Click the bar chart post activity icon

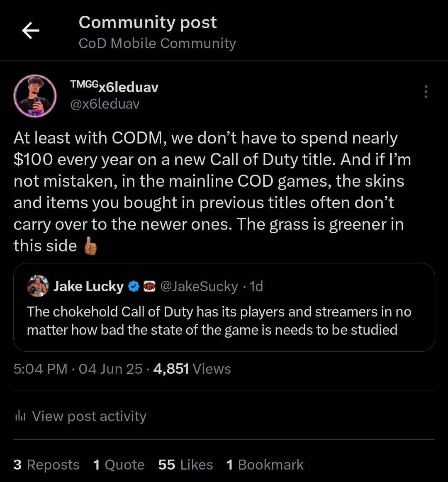coord(20,416)
